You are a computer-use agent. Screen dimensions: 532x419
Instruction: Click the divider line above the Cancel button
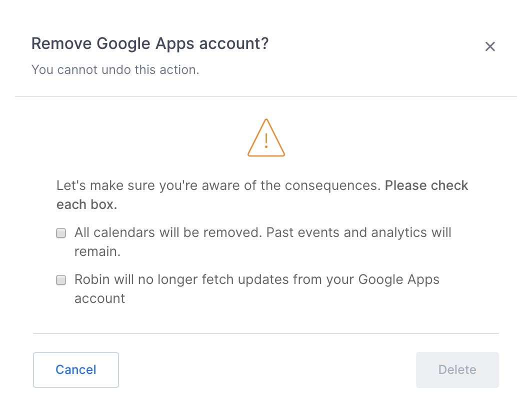coord(266,333)
